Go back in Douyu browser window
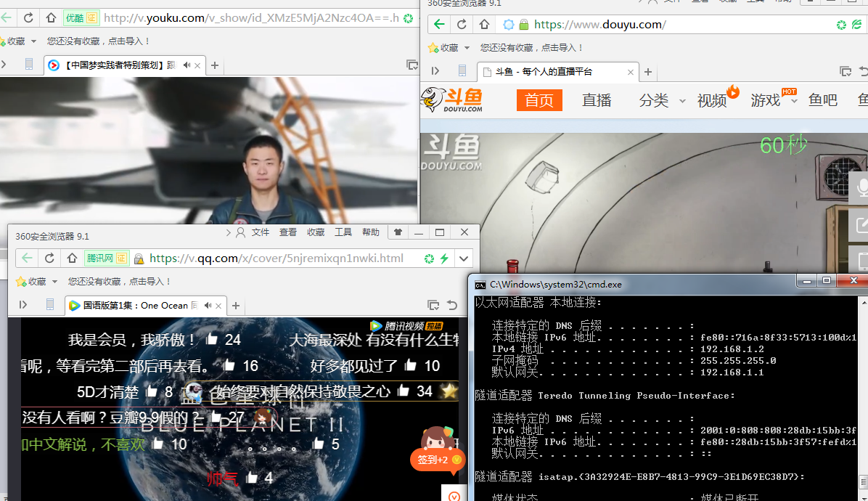868x501 pixels. [439, 25]
